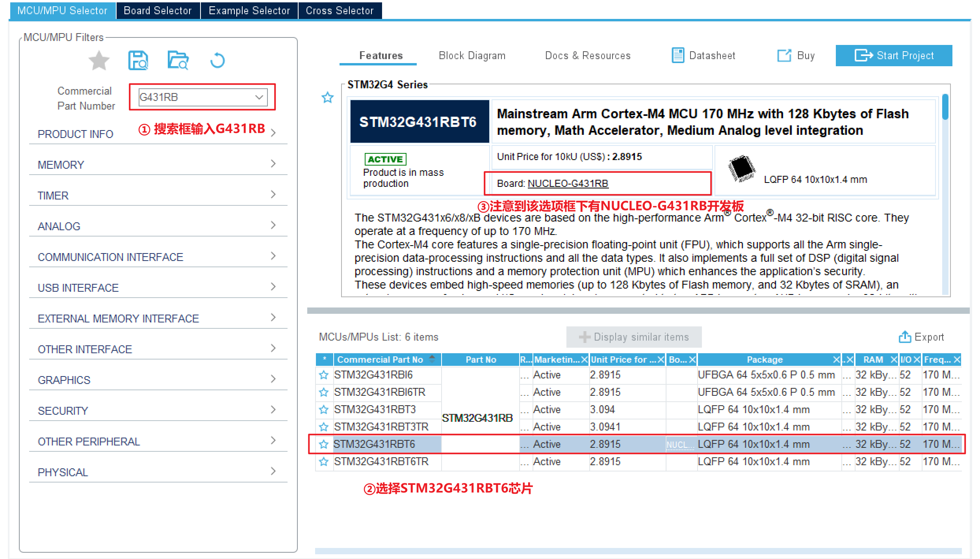Click the horizontal scrollbar below the MCU list

point(638,551)
